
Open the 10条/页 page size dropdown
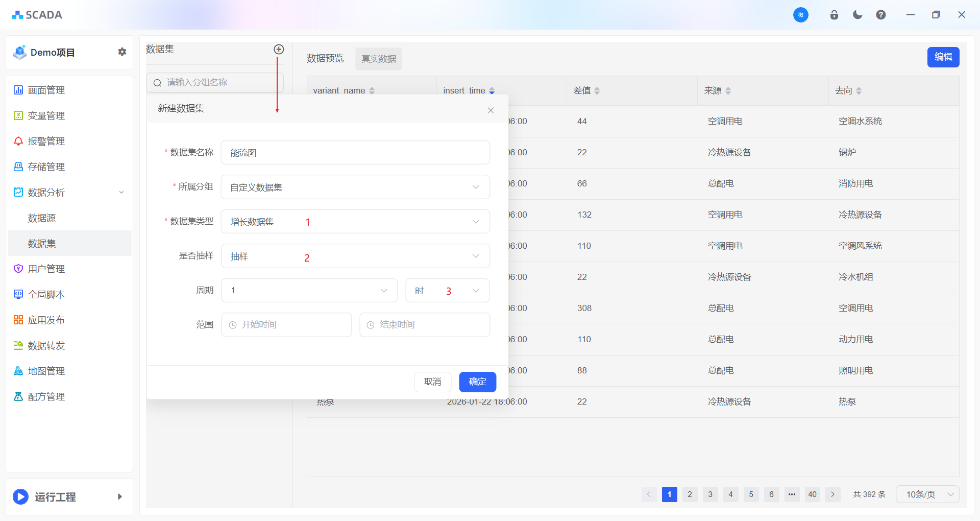(927, 494)
